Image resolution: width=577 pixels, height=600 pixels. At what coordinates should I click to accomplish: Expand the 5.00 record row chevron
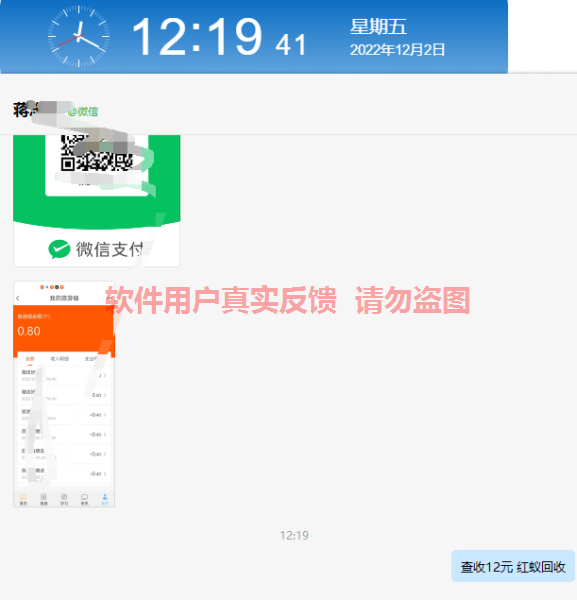105,395
